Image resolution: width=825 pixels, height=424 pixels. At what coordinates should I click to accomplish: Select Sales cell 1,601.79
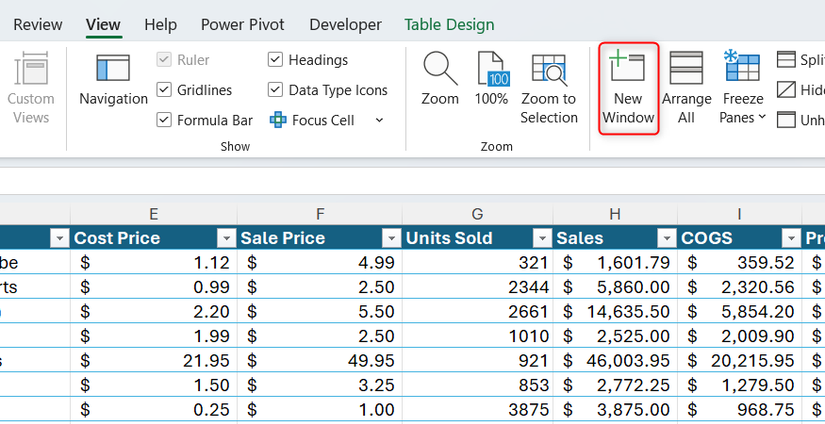coord(615,263)
